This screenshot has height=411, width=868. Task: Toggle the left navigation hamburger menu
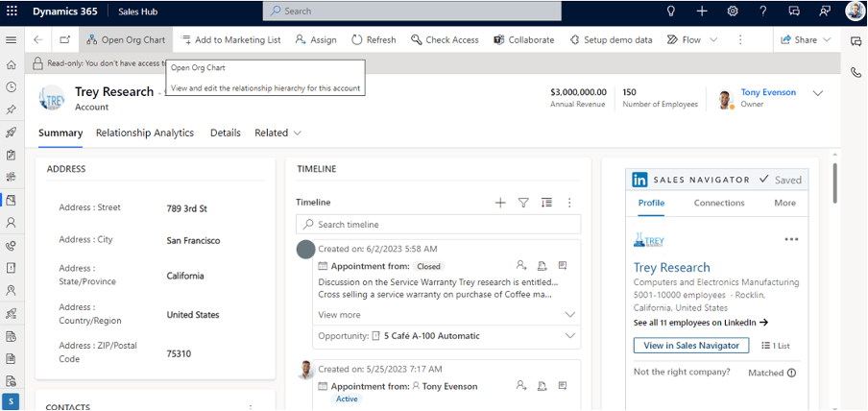[x=12, y=40]
